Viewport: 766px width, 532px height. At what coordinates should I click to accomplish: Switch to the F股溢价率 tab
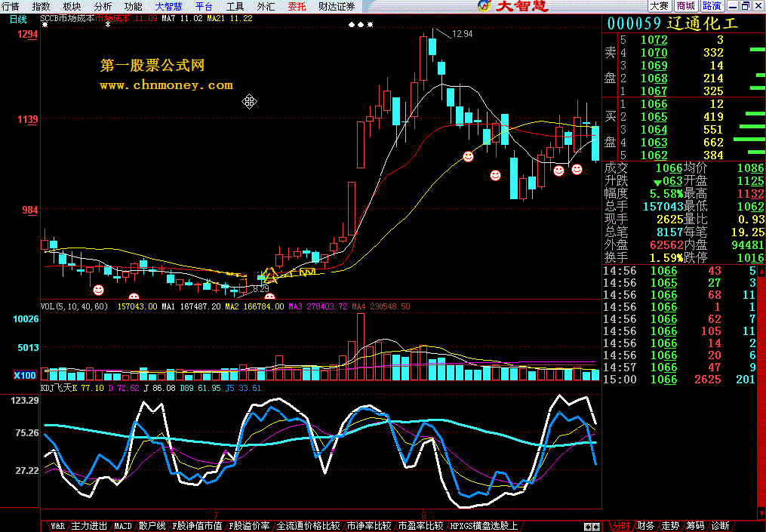(249, 526)
